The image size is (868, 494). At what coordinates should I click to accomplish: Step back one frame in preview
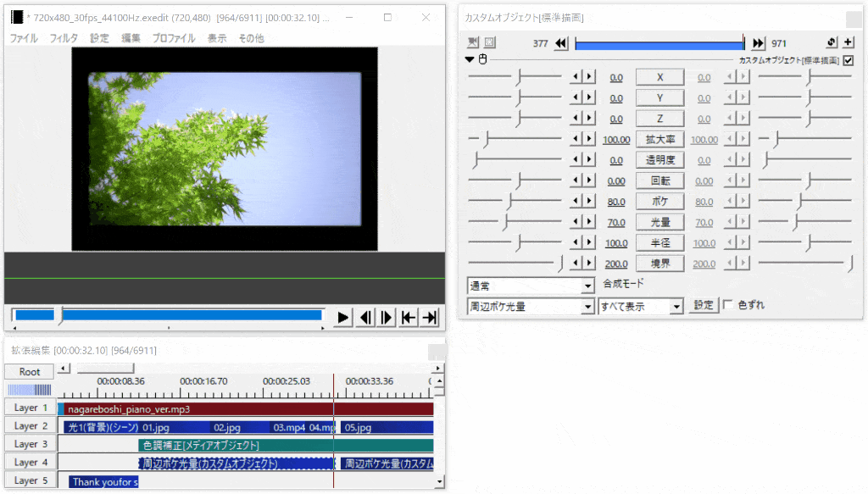[365, 318]
